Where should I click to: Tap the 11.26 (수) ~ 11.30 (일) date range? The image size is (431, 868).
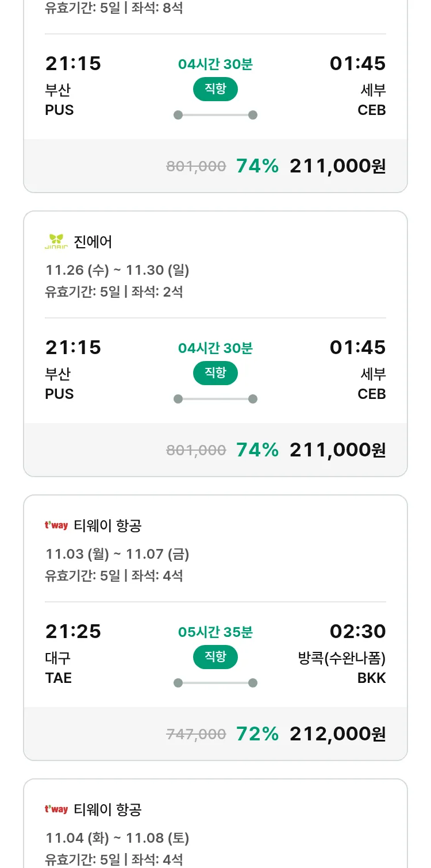point(117,270)
